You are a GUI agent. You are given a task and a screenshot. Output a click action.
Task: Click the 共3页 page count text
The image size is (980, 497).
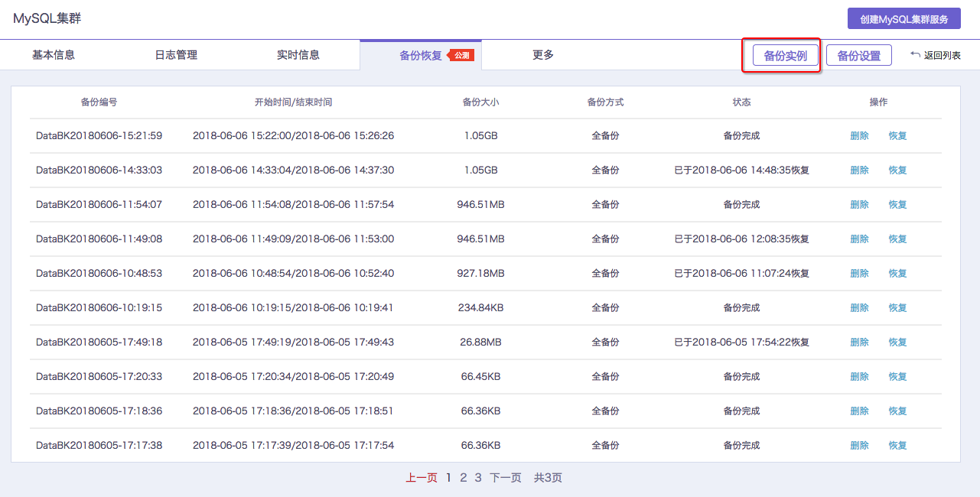tap(548, 478)
